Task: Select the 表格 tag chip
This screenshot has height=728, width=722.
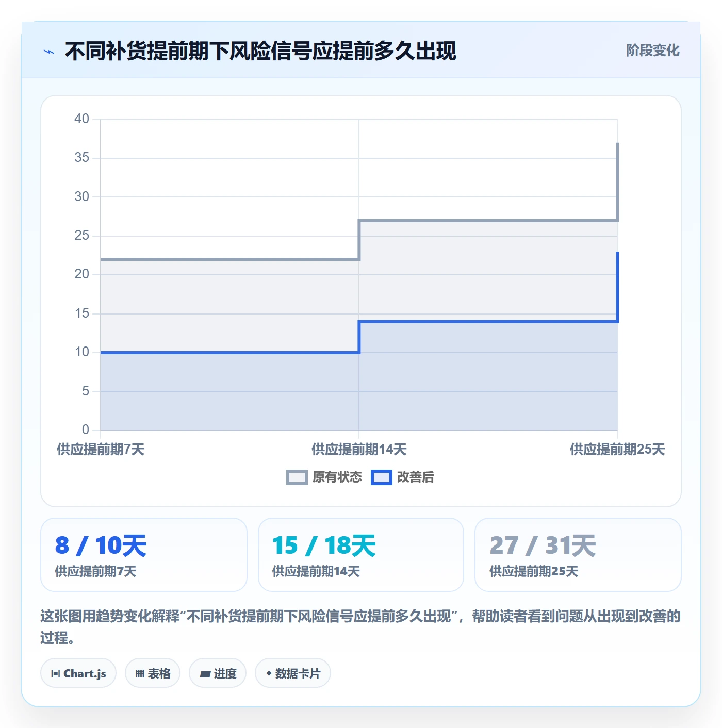Action: 153,673
